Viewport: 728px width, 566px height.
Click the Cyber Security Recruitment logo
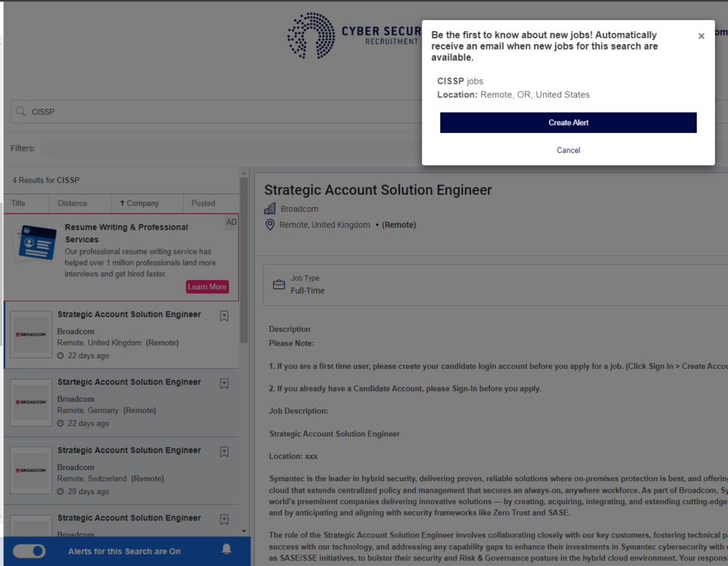coord(354,36)
